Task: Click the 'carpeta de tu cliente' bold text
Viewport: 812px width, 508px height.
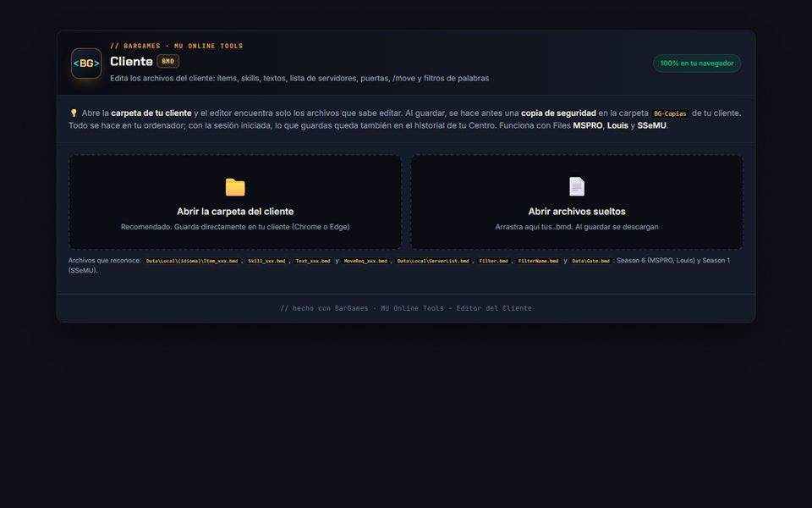Action: pos(151,113)
